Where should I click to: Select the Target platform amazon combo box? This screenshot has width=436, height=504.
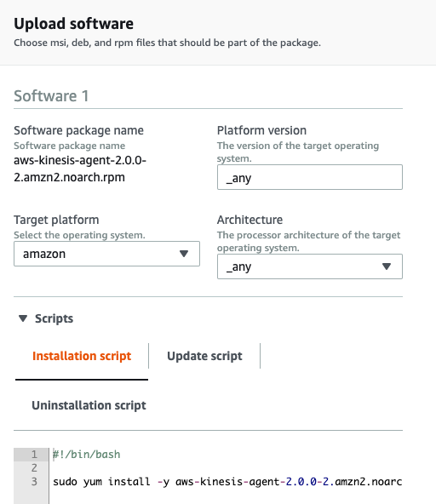point(106,254)
